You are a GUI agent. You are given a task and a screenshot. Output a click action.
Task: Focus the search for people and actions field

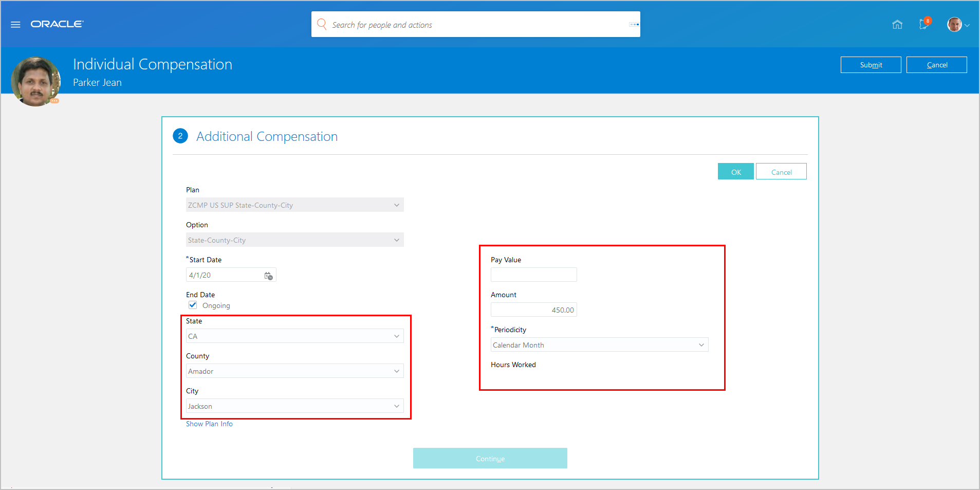pyautogui.click(x=476, y=24)
